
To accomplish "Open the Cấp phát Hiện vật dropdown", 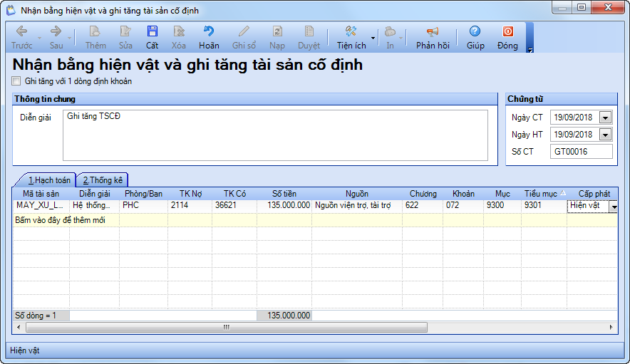I will click(614, 207).
